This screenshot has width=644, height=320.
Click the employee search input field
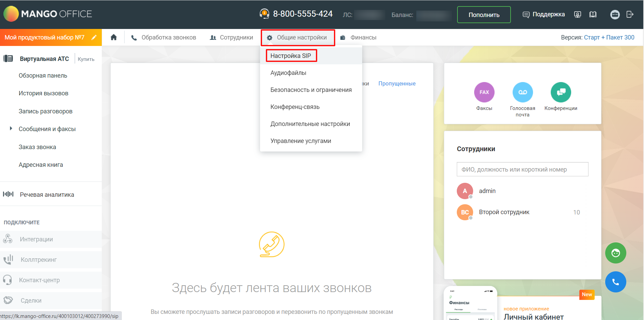[522, 170]
